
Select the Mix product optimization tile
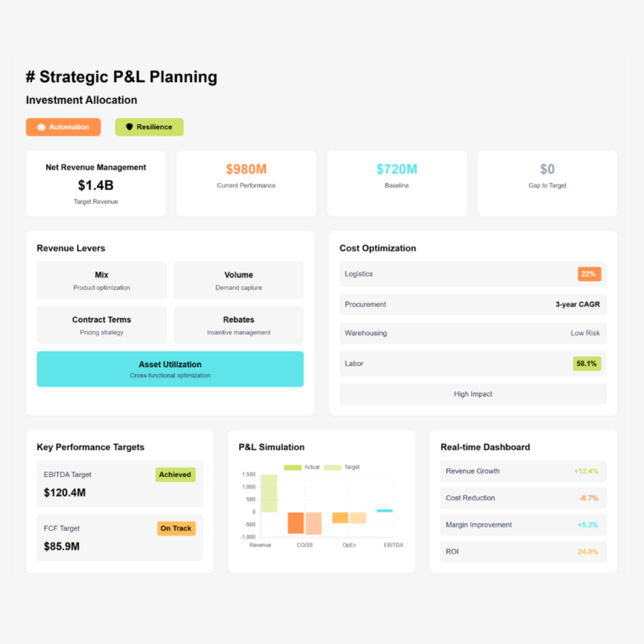pyautogui.click(x=101, y=280)
